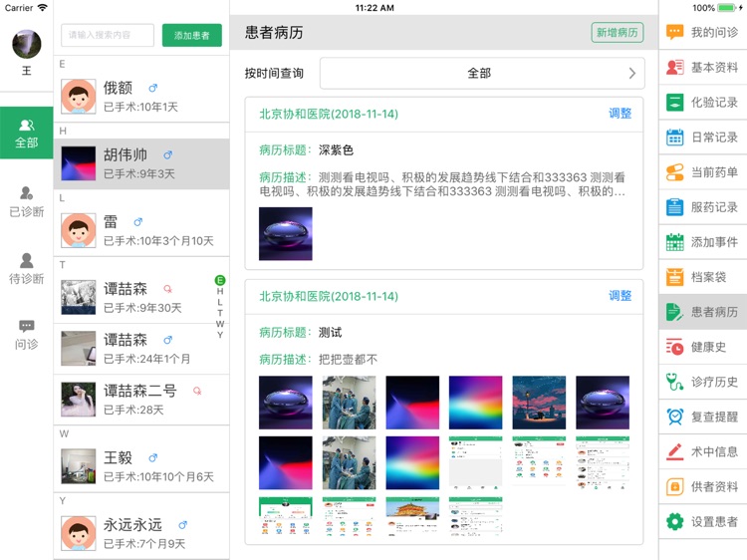Click 病历描述 text of 深紫色 record
Viewport: 747px width, 560px height.
(x=442, y=184)
